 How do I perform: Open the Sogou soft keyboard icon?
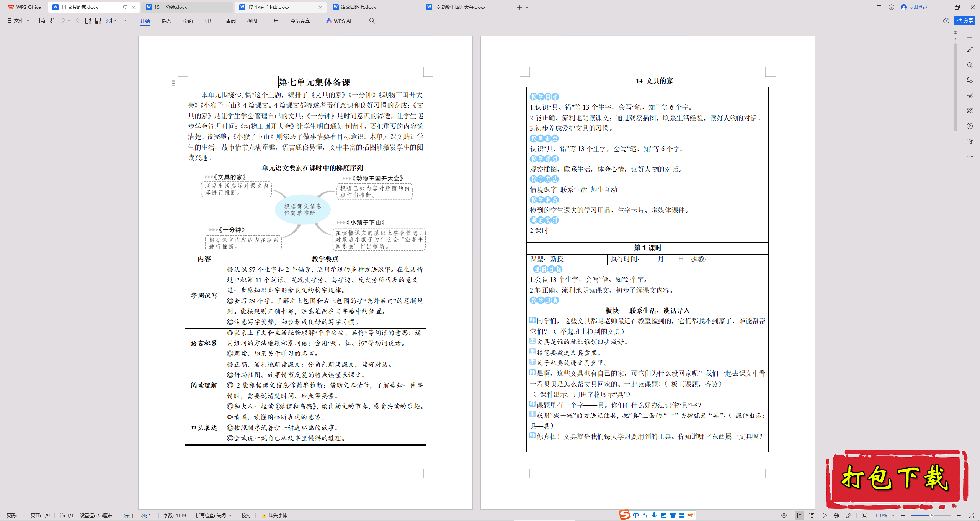(x=663, y=515)
